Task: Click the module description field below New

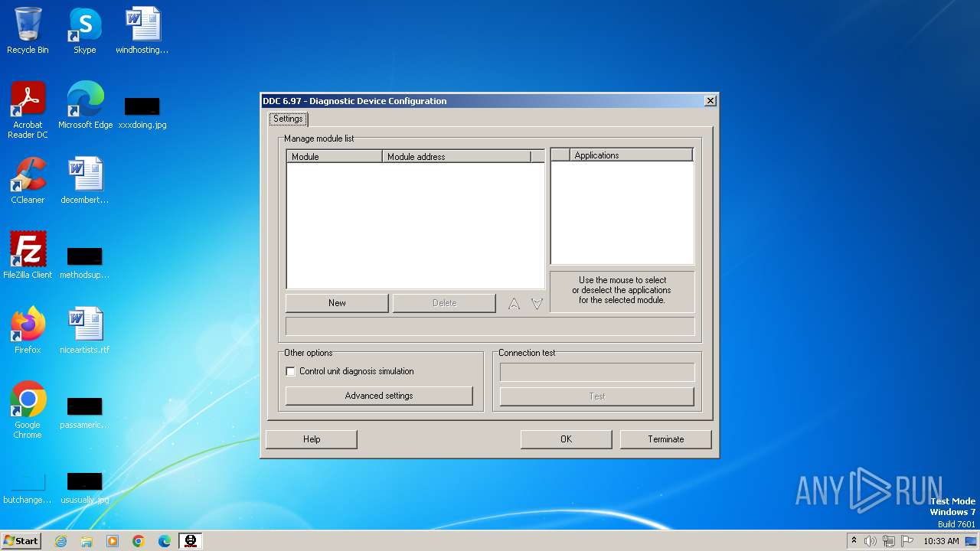Action: pyautogui.click(x=490, y=327)
